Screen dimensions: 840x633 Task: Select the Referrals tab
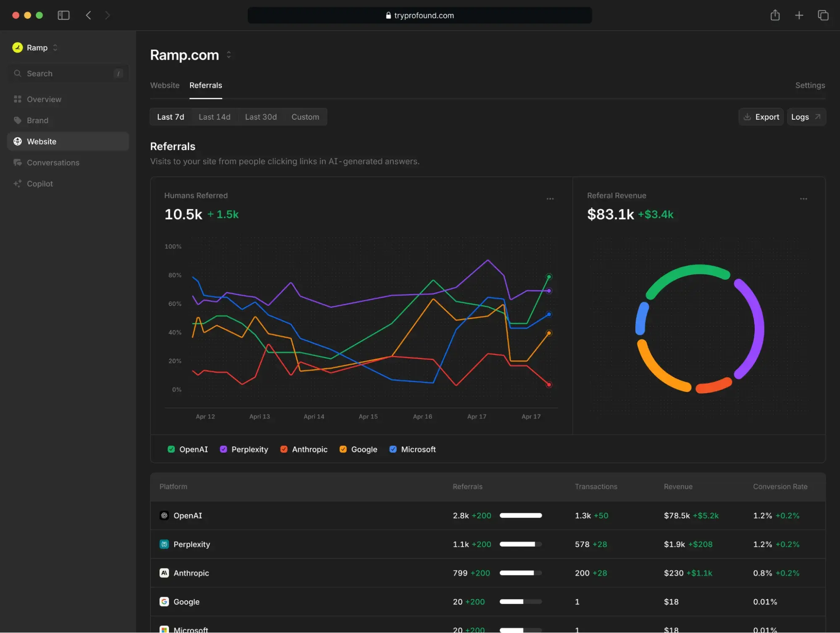[205, 85]
